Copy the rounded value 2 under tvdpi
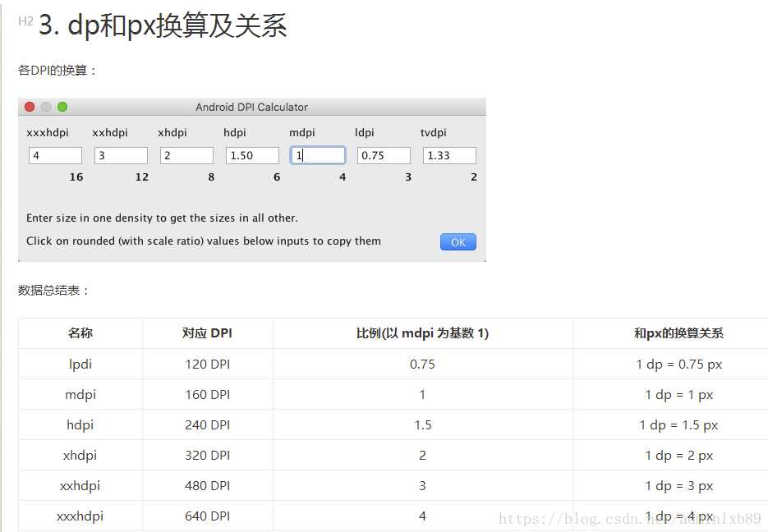 pos(474,177)
